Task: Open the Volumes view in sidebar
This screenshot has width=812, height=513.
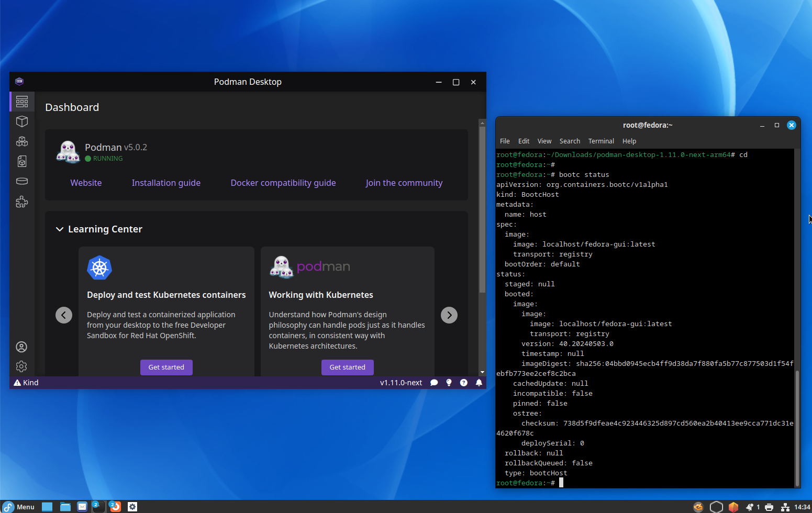Action: (22, 182)
